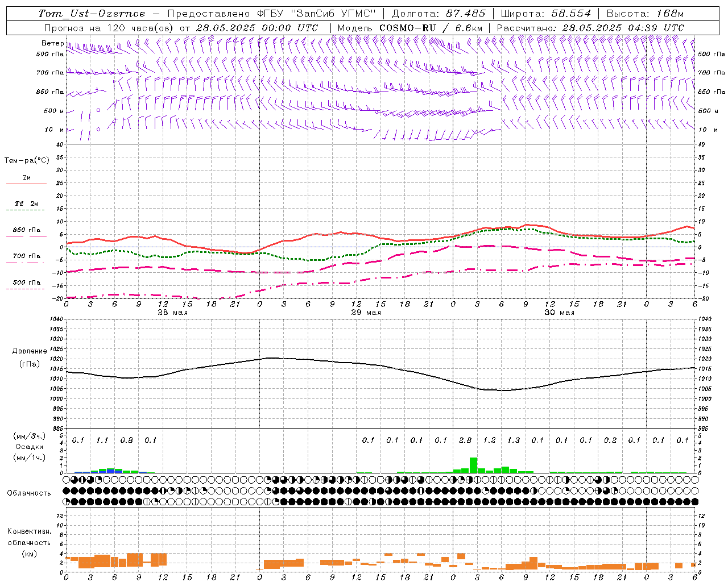Select the 1.1 precipitation value
This screenshot has height=582, width=728.
point(102,440)
